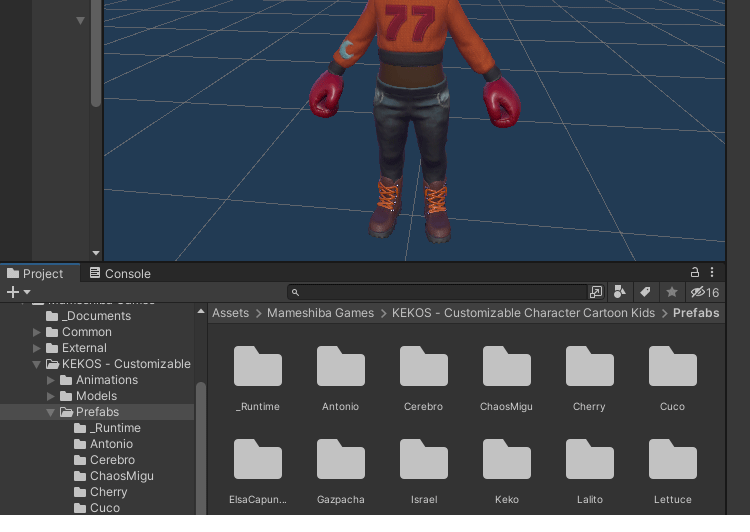Expand the External folder arrow
750x532 pixels.
[x=36, y=348]
